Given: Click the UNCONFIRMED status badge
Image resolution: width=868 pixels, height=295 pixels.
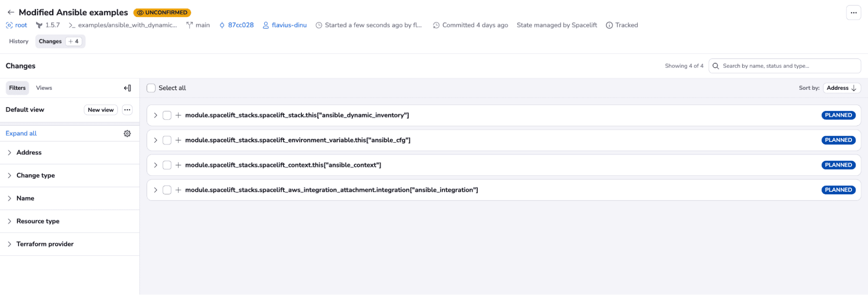Looking at the screenshot, I should tap(162, 13).
